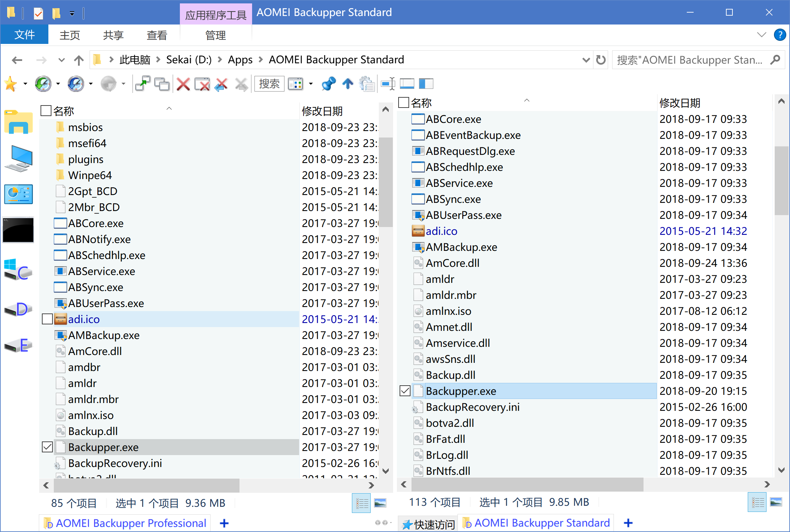Click the blue recent-files clock icon

[76, 84]
